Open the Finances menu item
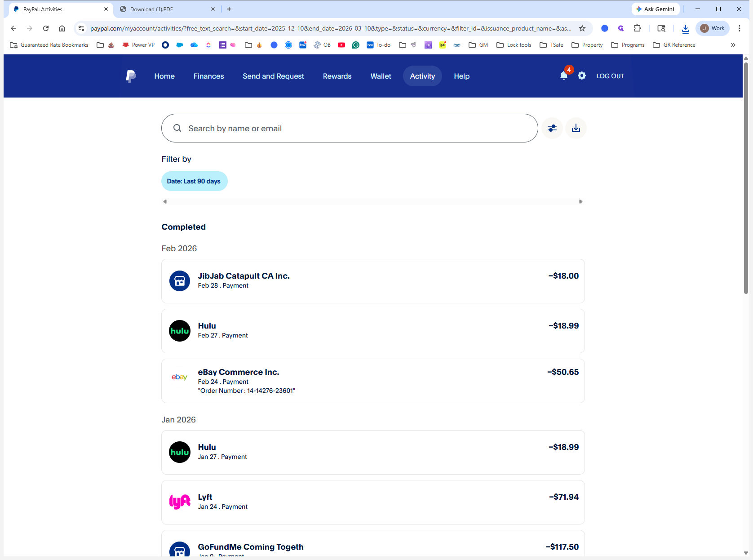Screen dimensions: 753x560 tap(208, 76)
